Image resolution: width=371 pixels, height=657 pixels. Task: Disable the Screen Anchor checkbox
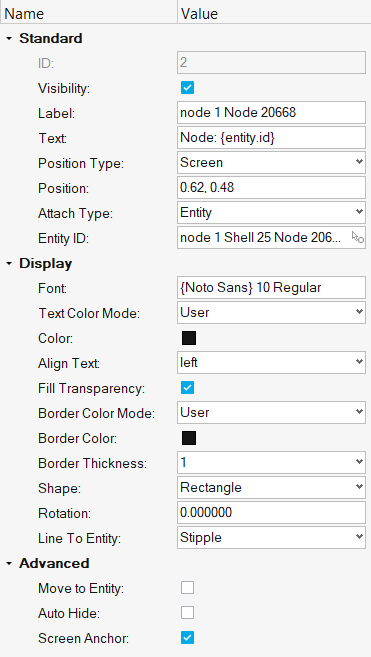[187, 638]
